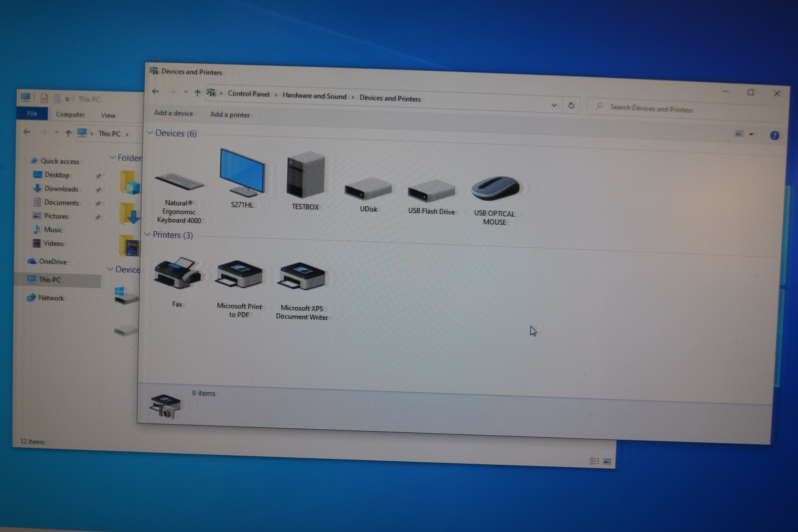Open the File tab in This PC
This screenshot has width=798, height=532.
coord(32,114)
